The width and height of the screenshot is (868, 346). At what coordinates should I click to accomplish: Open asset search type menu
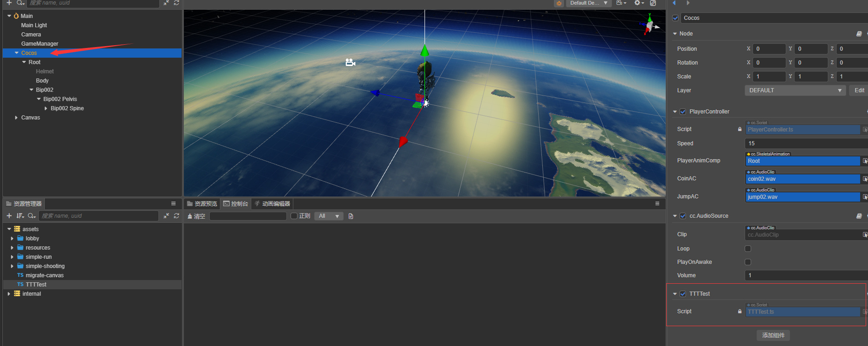pos(31,216)
